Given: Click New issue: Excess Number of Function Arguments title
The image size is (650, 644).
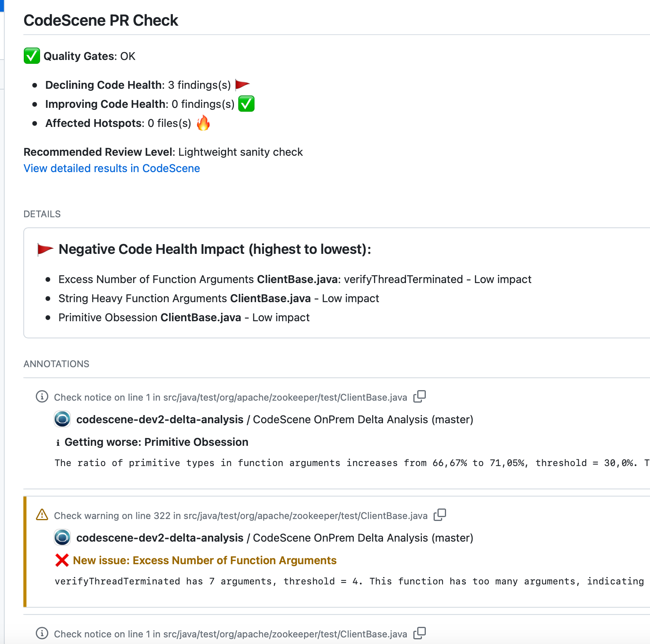Looking at the screenshot, I should (204, 560).
